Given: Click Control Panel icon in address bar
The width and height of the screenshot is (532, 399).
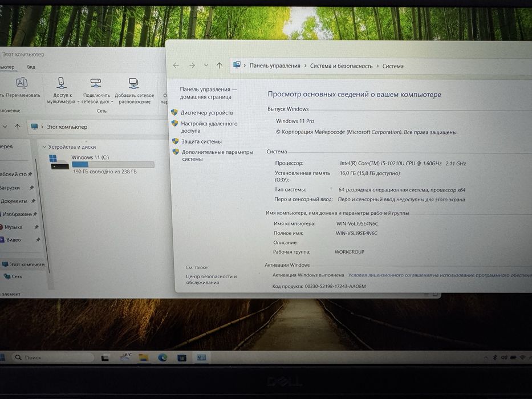Looking at the screenshot, I should (237, 65).
